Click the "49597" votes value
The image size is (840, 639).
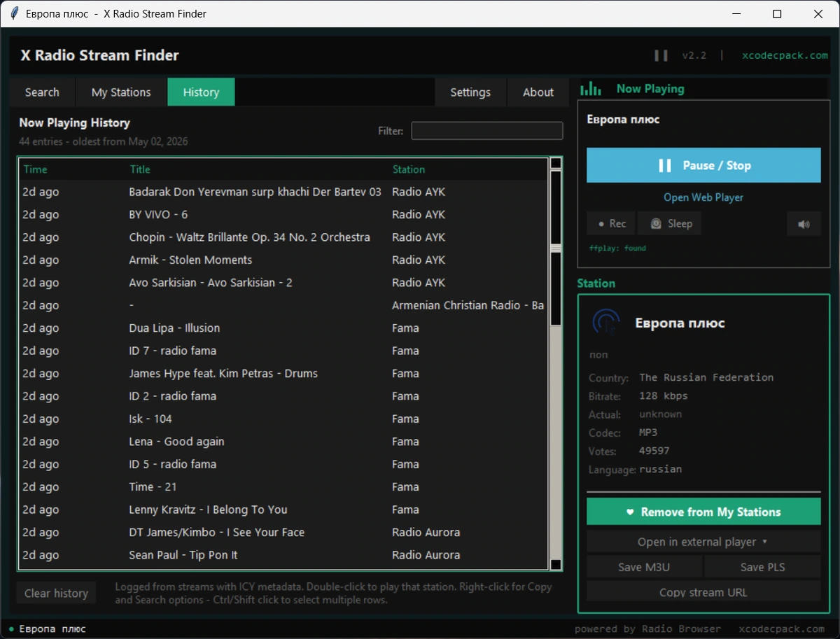coord(654,451)
